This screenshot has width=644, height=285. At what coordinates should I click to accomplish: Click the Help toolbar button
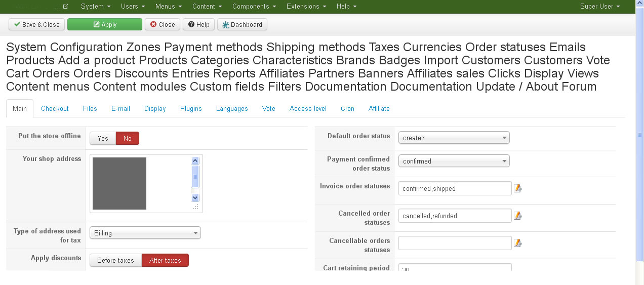(198, 24)
